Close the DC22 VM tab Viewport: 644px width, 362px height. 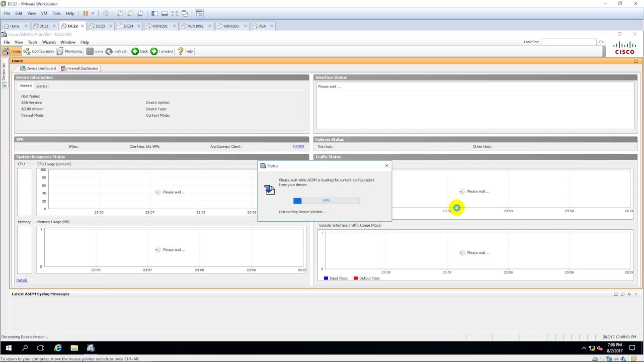pos(83,26)
